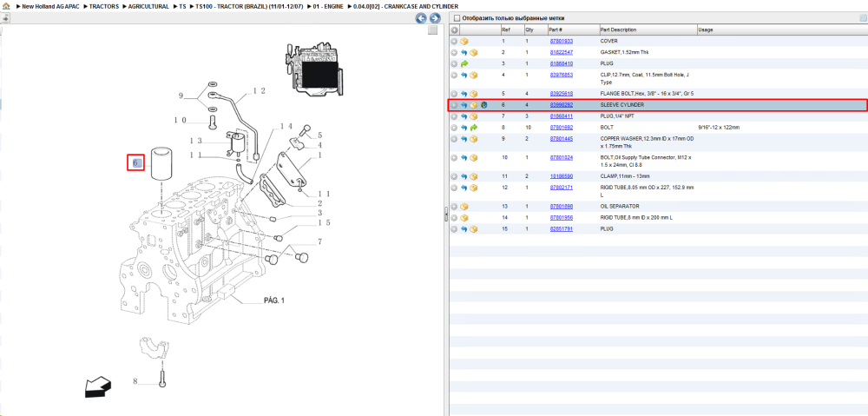Click the add-all plus icon in table header
The height and width of the screenshot is (416, 868).
tap(454, 30)
